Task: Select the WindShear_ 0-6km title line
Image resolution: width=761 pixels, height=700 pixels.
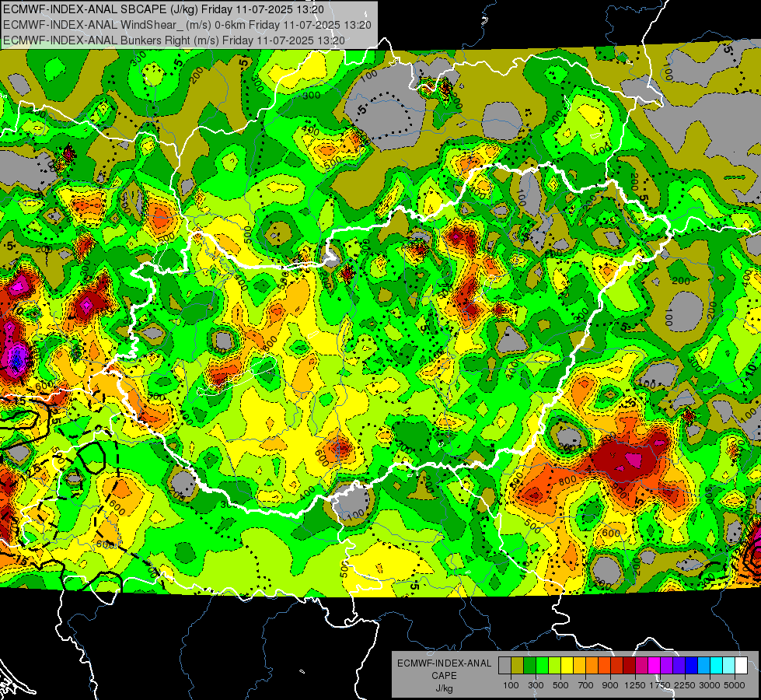Action: click(187, 25)
